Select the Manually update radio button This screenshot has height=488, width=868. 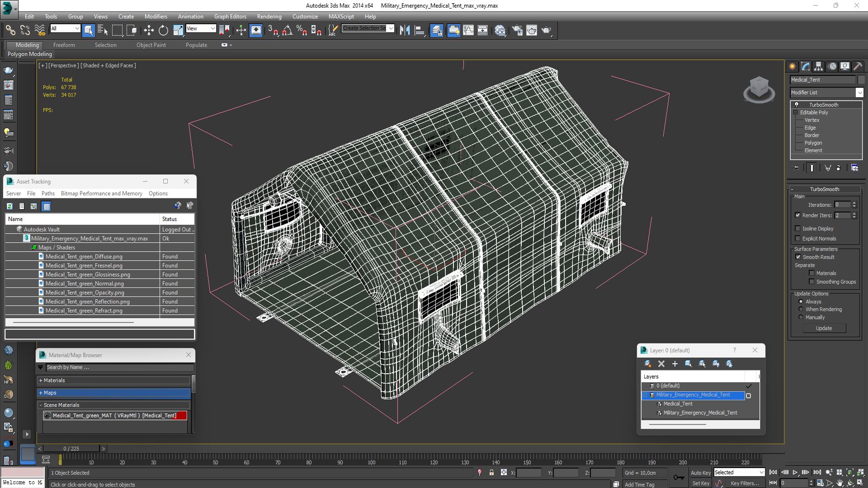[801, 317]
